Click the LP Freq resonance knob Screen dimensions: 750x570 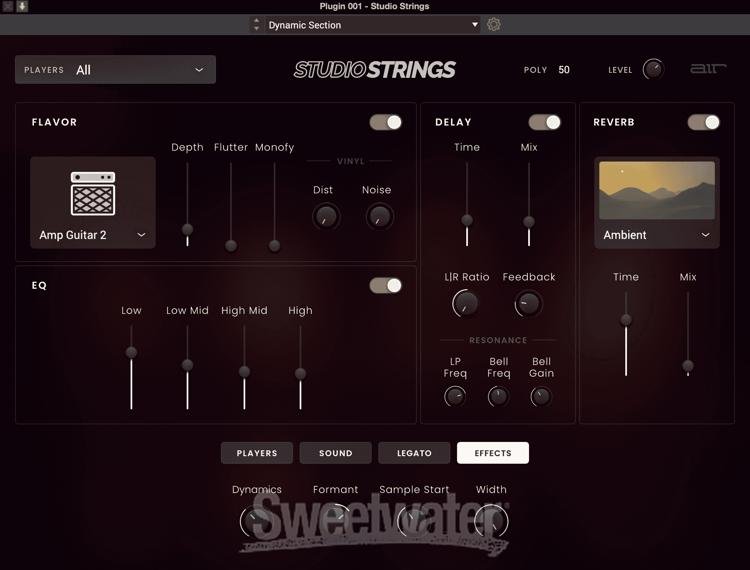(x=454, y=396)
